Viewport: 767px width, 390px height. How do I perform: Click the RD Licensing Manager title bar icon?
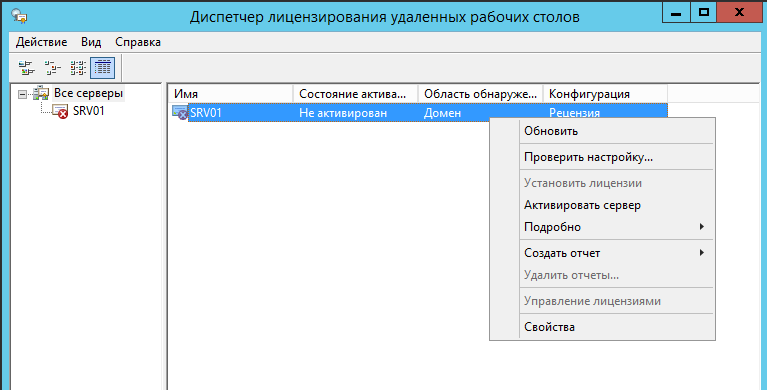tap(19, 17)
